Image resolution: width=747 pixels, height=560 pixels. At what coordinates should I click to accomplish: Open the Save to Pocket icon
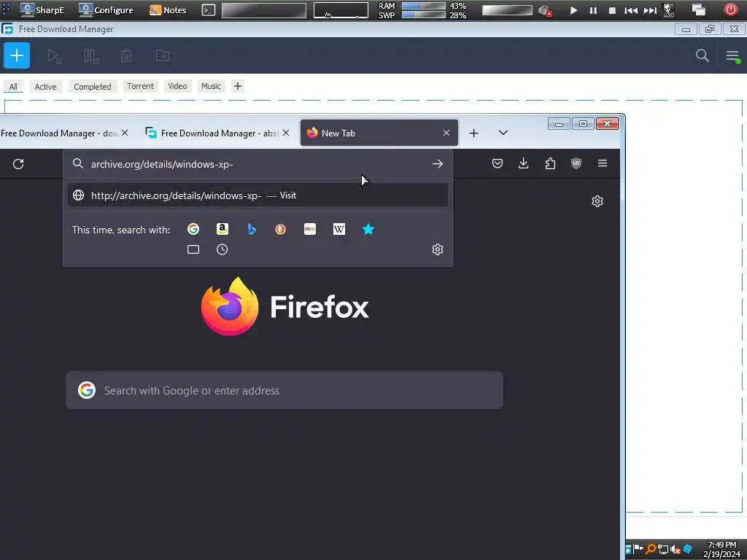(x=498, y=164)
